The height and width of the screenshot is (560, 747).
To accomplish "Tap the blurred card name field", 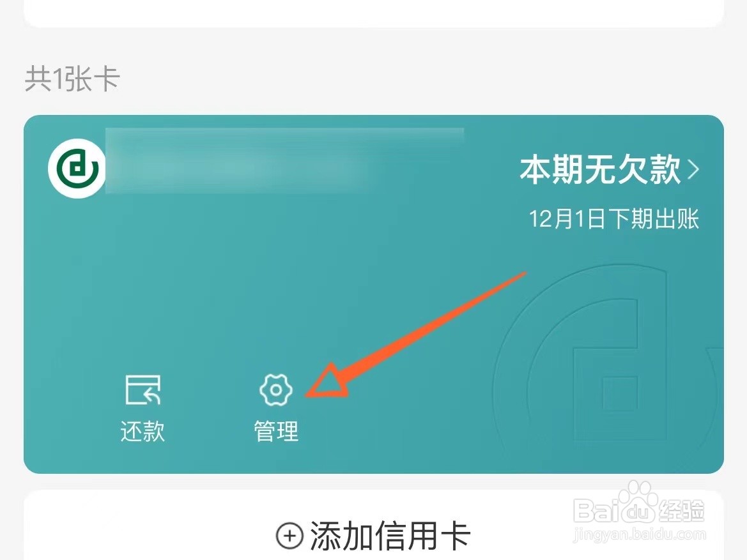I will tap(284, 161).
